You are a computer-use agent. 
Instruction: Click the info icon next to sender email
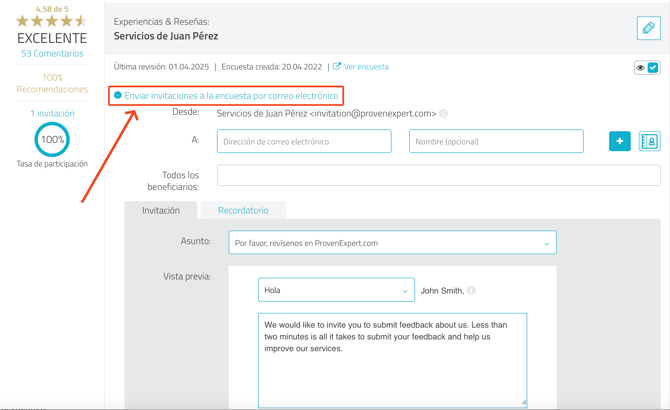(443, 114)
